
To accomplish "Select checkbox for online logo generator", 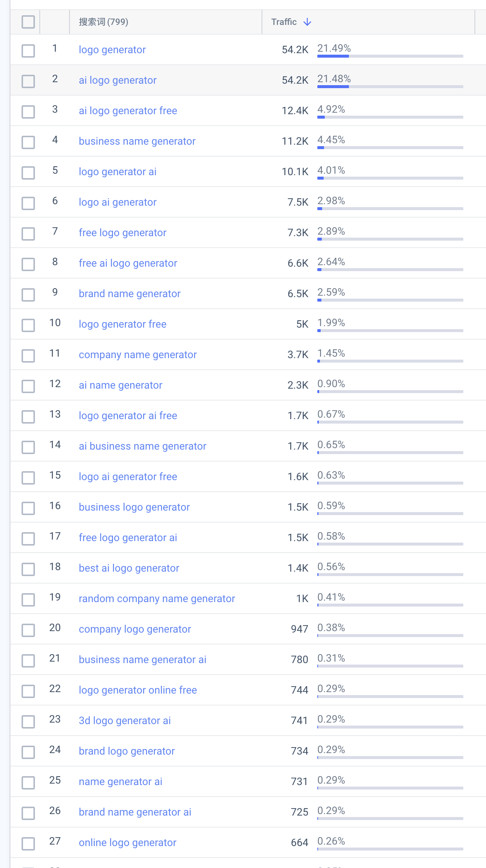I will click(x=28, y=844).
